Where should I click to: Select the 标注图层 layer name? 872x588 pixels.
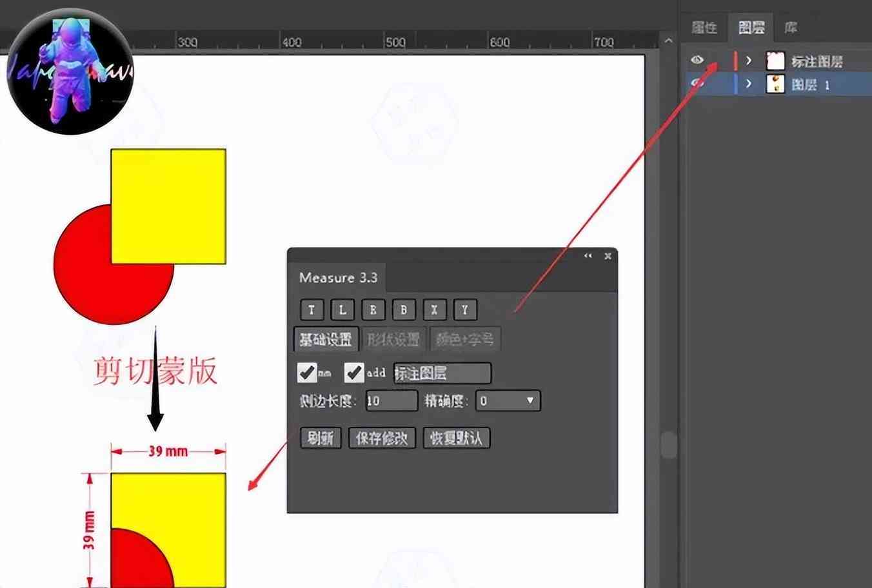(817, 61)
